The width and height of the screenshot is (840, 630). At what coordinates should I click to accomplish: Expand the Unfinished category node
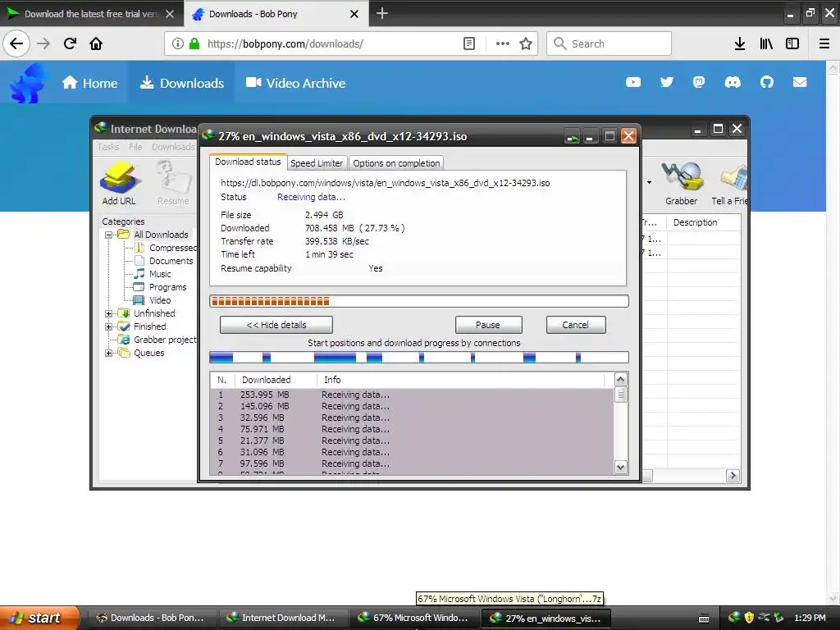109,313
